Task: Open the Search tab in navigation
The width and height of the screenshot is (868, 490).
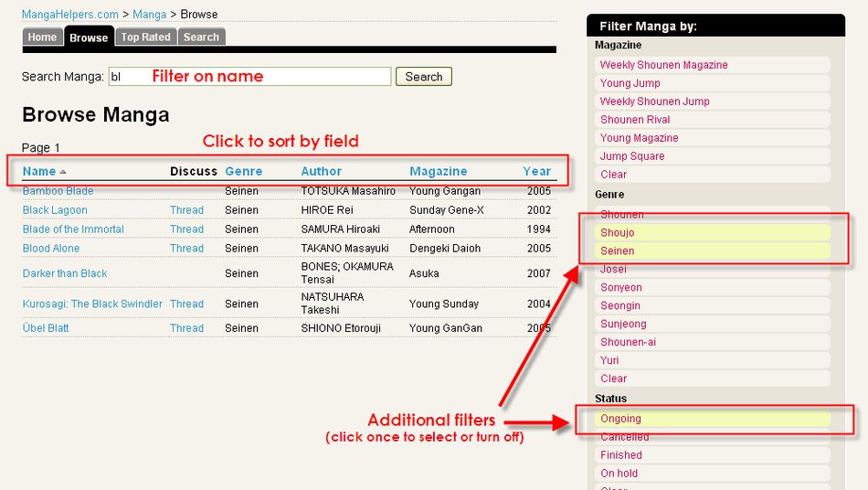Action: pyautogui.click(x=202, y=37)
